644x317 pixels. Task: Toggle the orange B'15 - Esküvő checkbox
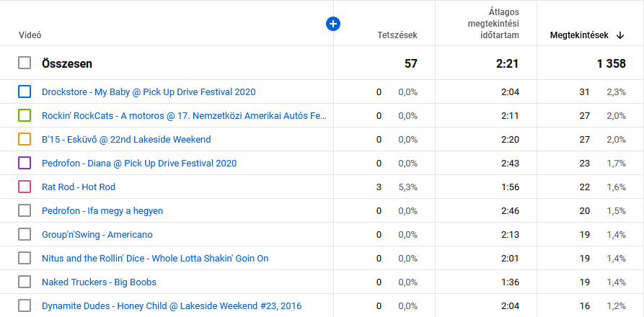point(25,139)
